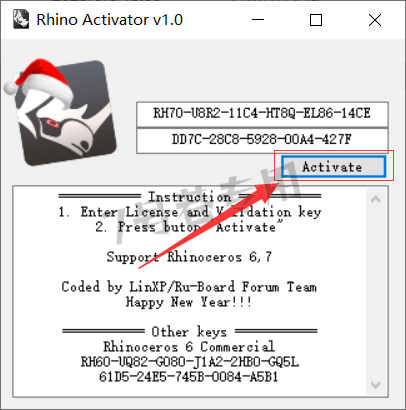The width and height of the screenshot is (406, 410).
Task: Click the "Support Rhinoceros 6,7" line
Action: pyautogui.click(x=189, y=257)
